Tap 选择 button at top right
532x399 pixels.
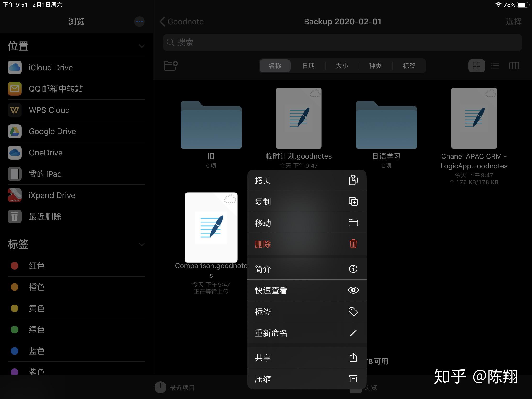[514, 22]
